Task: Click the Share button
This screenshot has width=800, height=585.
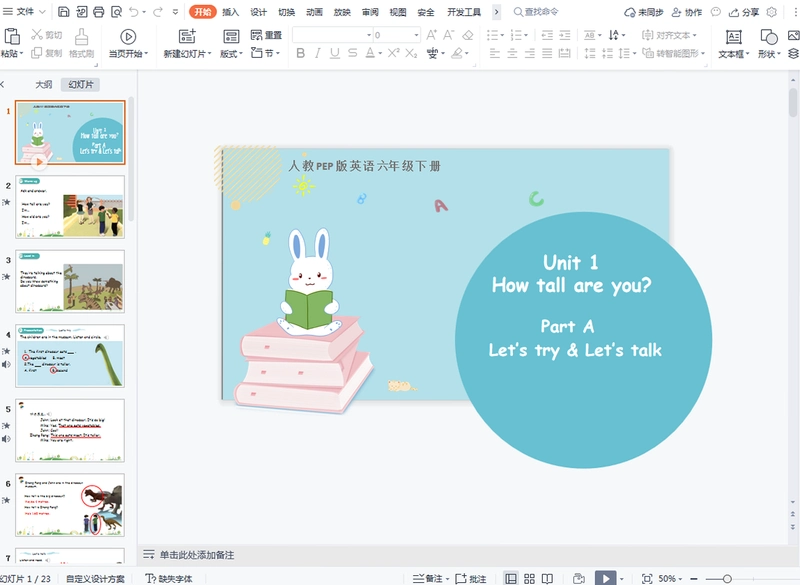Action: point(743,12)
